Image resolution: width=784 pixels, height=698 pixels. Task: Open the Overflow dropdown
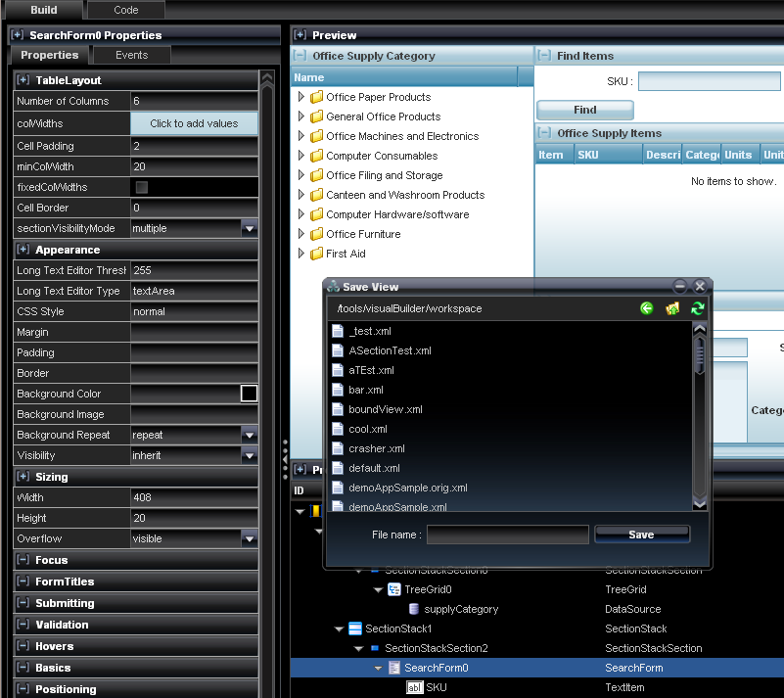pos(249,538)
